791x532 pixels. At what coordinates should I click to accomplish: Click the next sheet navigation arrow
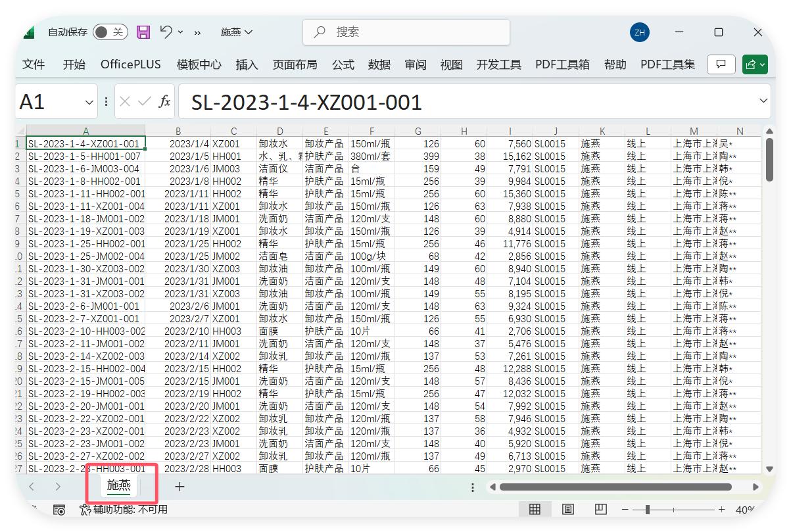[58, 487]
